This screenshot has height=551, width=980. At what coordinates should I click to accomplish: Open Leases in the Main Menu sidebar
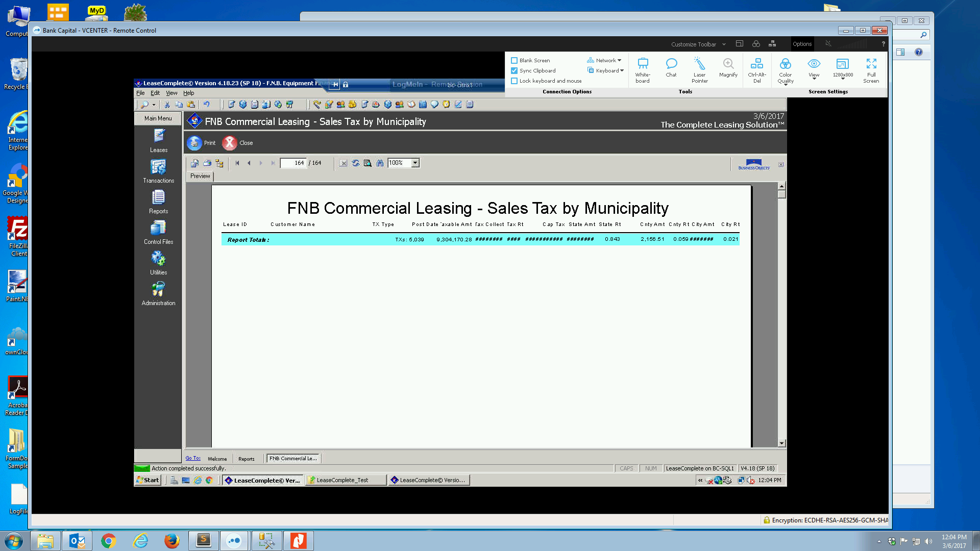[x=158, y=140]
